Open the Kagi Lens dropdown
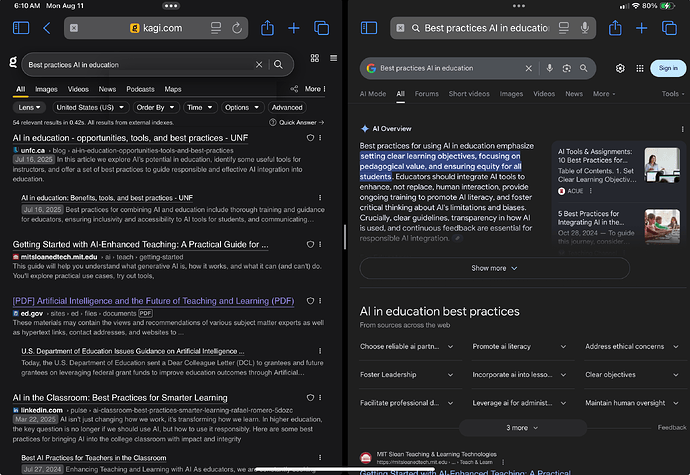This screenshot has height=475, width=690. tap(30, 107)
